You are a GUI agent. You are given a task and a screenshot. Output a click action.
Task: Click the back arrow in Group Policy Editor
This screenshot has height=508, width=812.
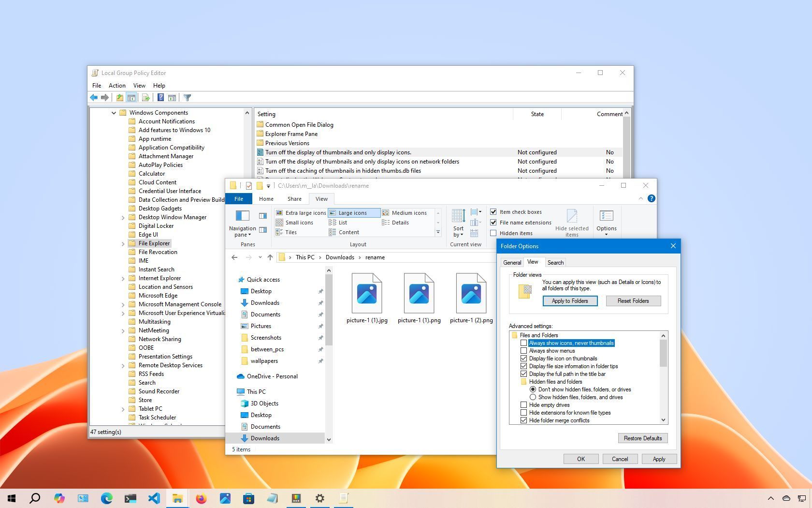94,97
